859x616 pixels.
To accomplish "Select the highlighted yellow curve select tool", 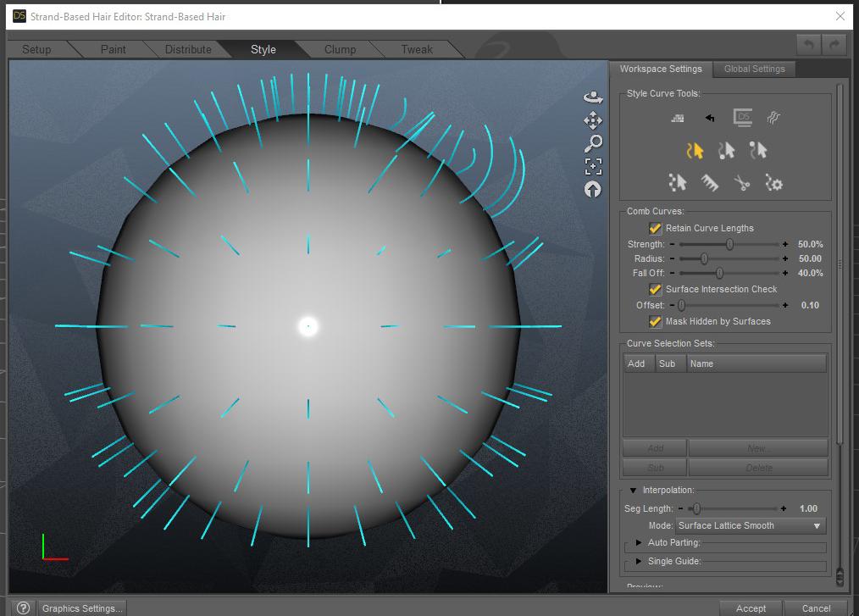I will (x=695, y=150).
